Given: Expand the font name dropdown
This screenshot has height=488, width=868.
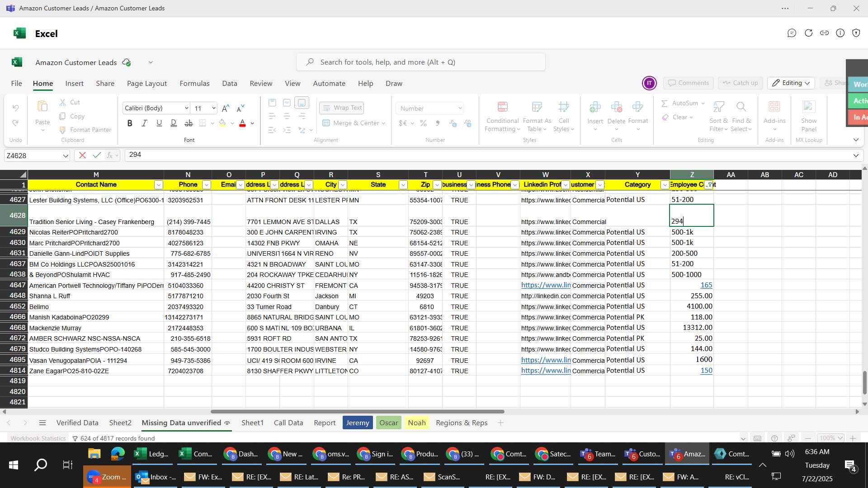Looking at the screenshot, I should (186, 108).
